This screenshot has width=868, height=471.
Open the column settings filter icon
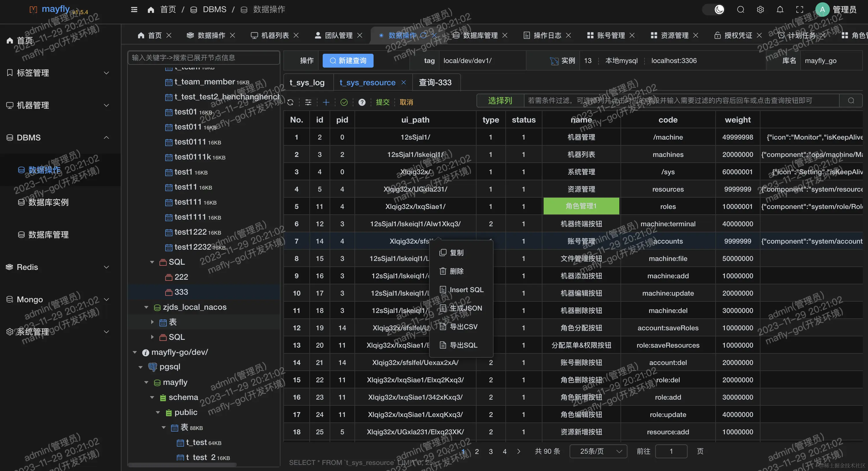(x=308, y=102)
